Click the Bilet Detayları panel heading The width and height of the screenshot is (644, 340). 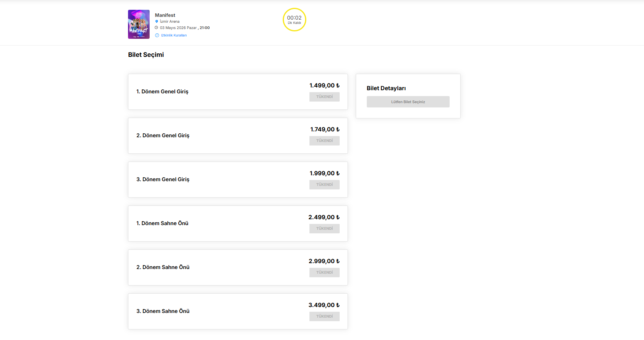pyautogui.click(x=386, y=88)
